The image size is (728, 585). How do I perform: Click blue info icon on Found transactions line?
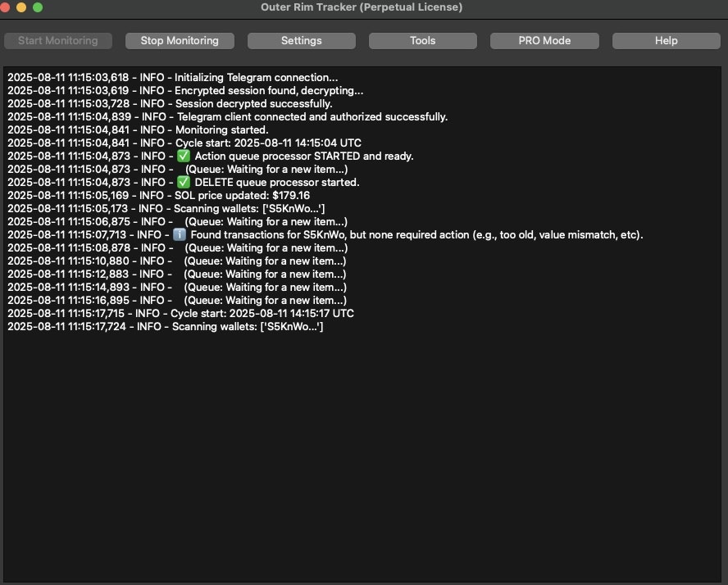(x=180, y=234)
